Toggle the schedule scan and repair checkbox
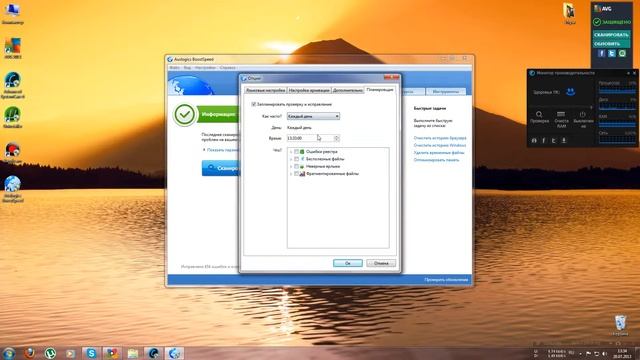Screen dimensions: 640x360 pyautogui.click(x=253, y=104)
